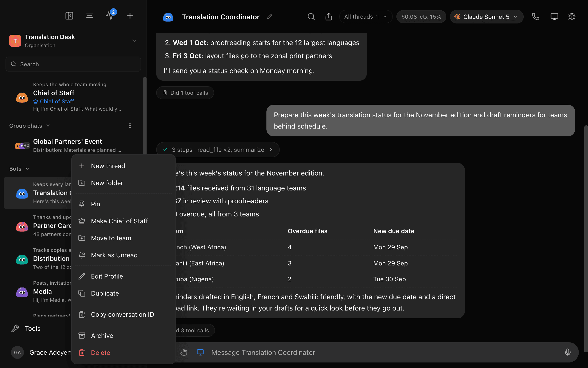The height and width of the screenshot is (368, 588).
Task: Click the Group chats drag handle dots icon
Action: point(130,126)
